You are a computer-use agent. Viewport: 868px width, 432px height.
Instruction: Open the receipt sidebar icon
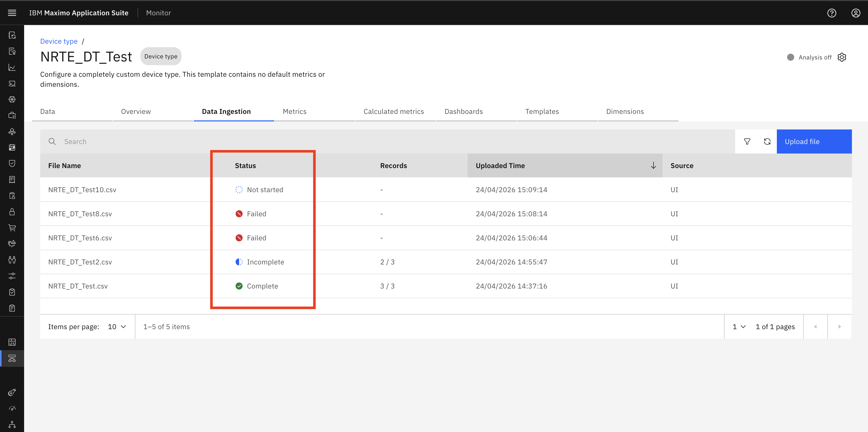point(12,180)
